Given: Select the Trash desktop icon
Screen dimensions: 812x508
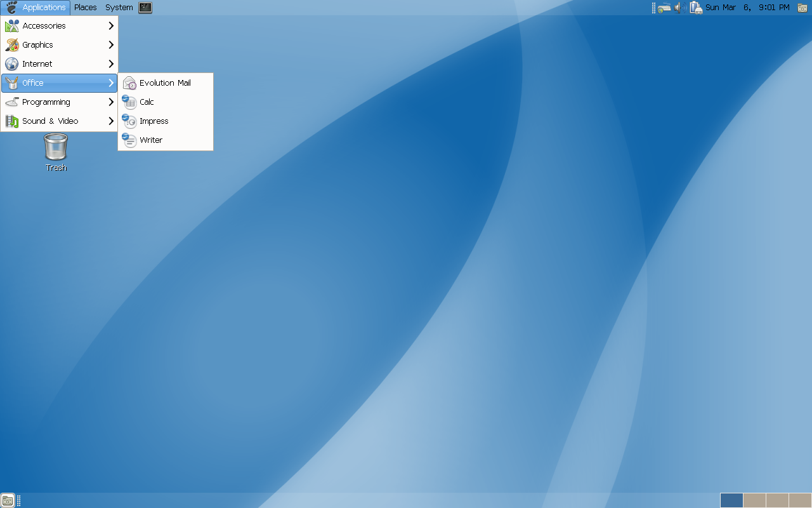Looking at the screenshot, I should point(56,152).
